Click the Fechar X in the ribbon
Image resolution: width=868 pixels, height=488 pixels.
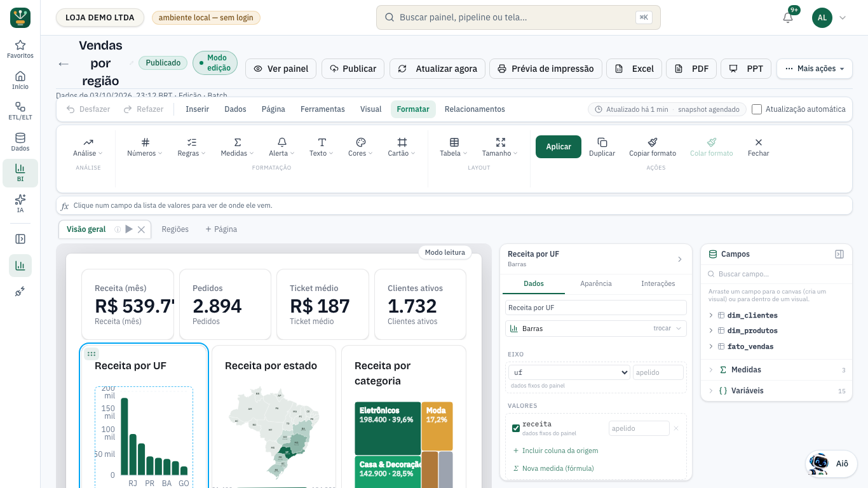(x=758, y=147)
